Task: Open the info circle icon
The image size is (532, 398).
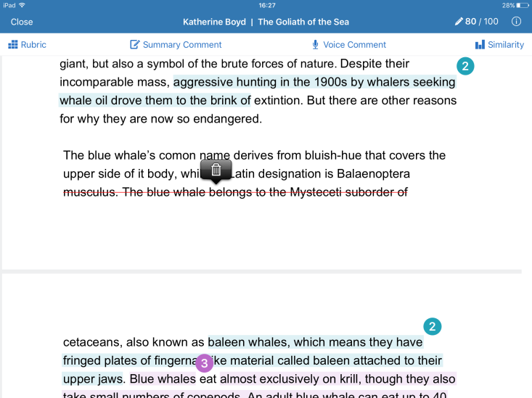Action: 516,22
